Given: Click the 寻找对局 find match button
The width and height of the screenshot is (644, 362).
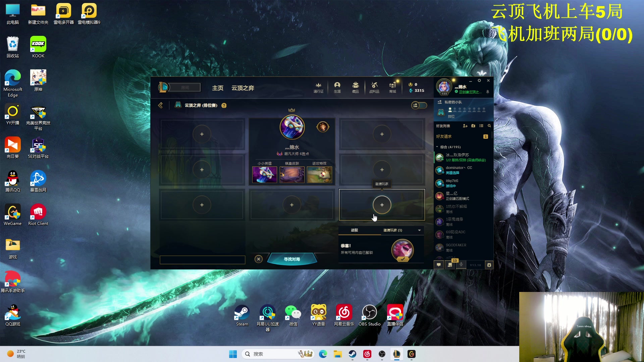Looking at the screenshot, I should [x=292, y=259].
